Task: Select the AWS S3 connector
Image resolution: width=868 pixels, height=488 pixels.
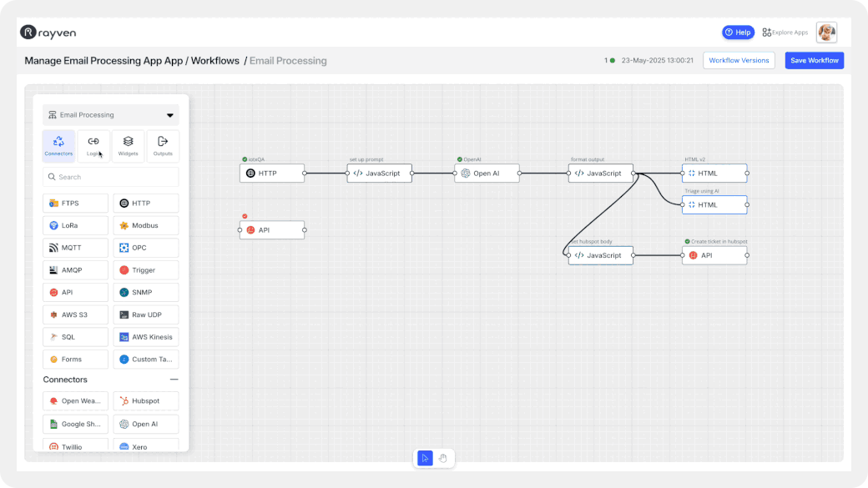Action: tap(75, 314)
